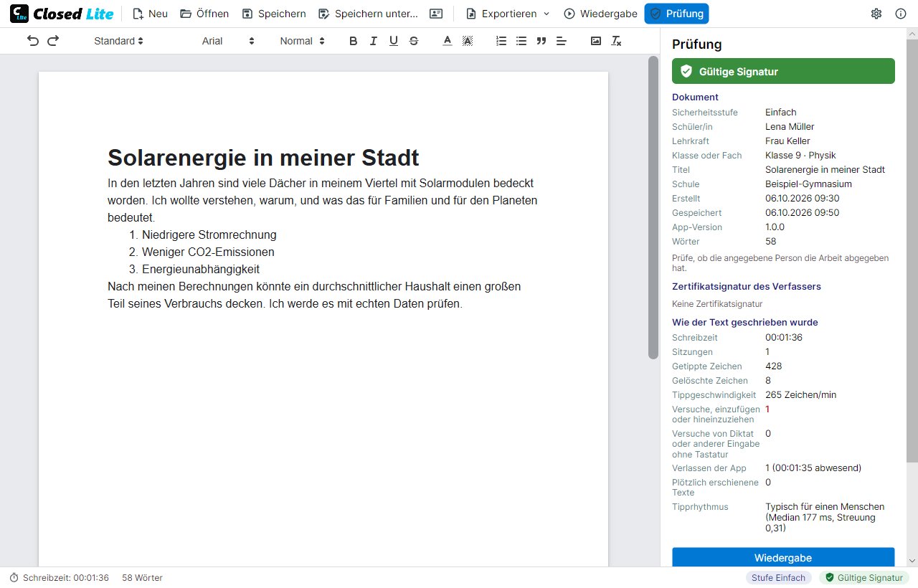Insert a bulleted list
The image size is (918, 588).
[x=521, y=41]
